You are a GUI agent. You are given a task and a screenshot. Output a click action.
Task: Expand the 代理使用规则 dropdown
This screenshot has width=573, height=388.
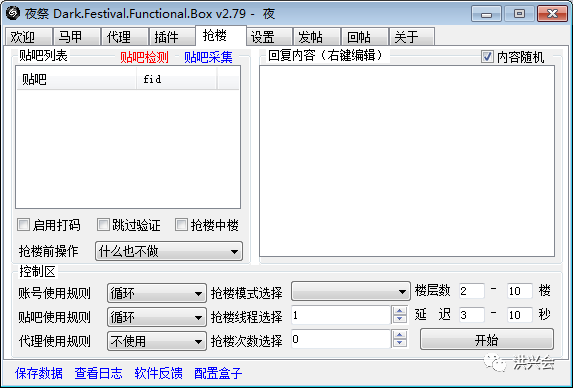click(x=157, y=341)
